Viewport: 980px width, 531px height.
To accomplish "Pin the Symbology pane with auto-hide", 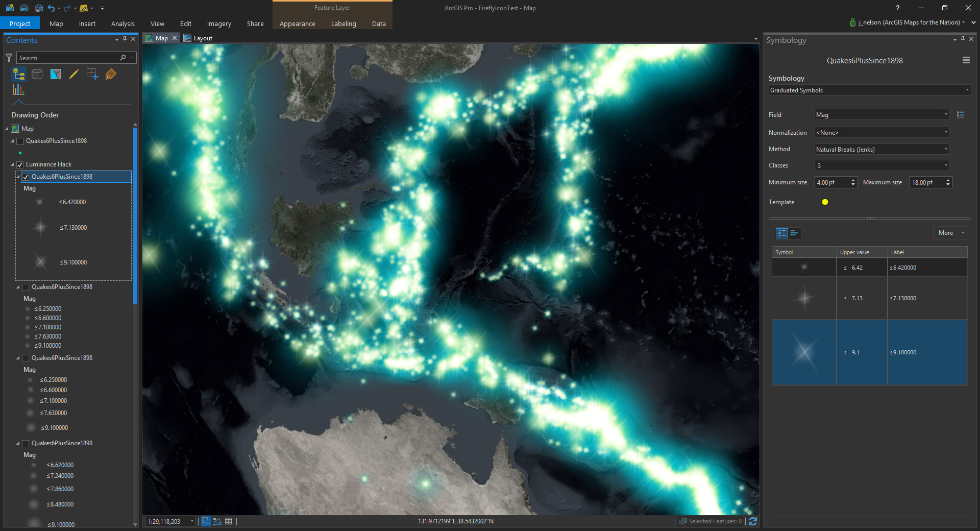I will [963, 39].
